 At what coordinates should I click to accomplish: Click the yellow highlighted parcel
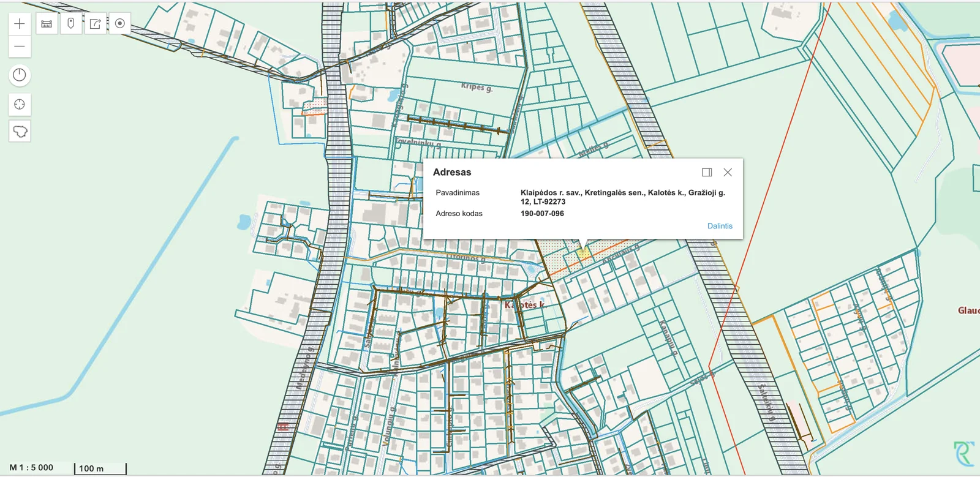coord(584,252)
